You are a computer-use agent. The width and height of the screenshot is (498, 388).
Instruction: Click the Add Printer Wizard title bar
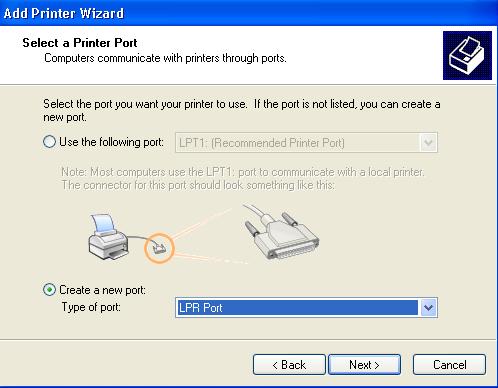(249, 13)
